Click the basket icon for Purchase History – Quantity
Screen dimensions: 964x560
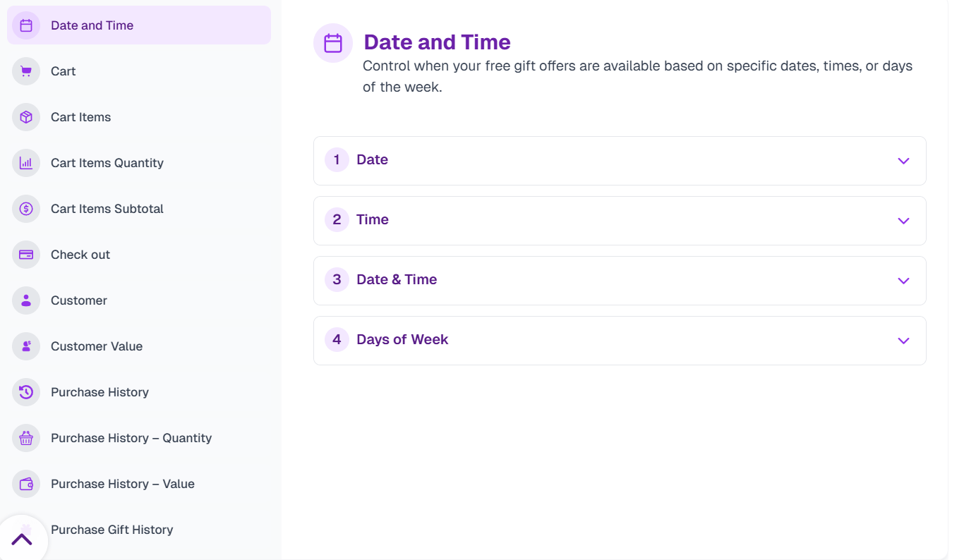(x=26, y=438)
